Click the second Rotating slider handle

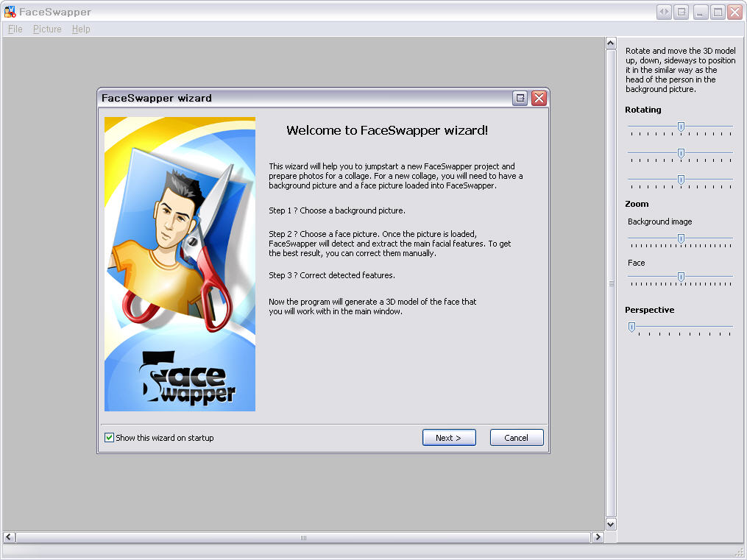pyautogui.click(x=681, y=153)
